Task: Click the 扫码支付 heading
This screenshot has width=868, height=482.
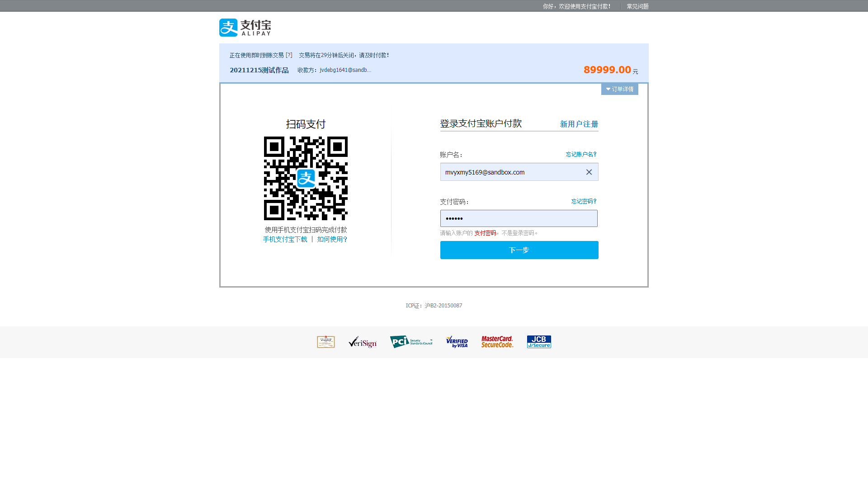Action: 306,124
